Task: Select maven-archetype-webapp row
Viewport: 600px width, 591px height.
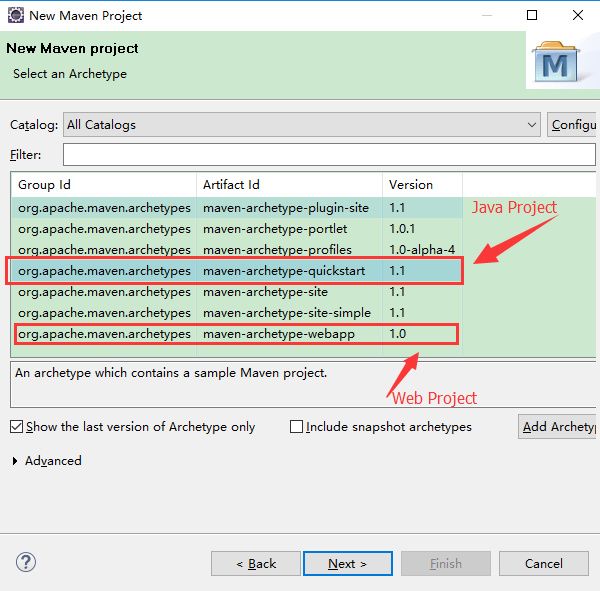Action: [236, 334]
